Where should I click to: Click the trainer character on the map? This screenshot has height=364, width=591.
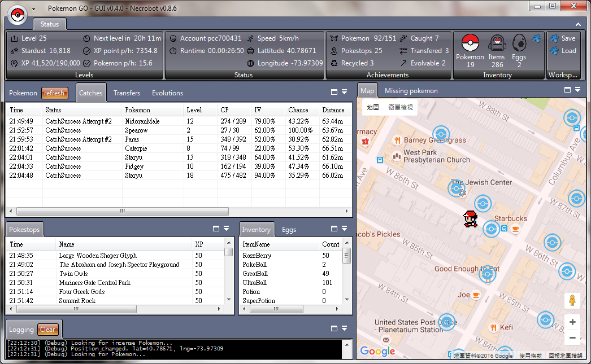click(x=470, y=218)
